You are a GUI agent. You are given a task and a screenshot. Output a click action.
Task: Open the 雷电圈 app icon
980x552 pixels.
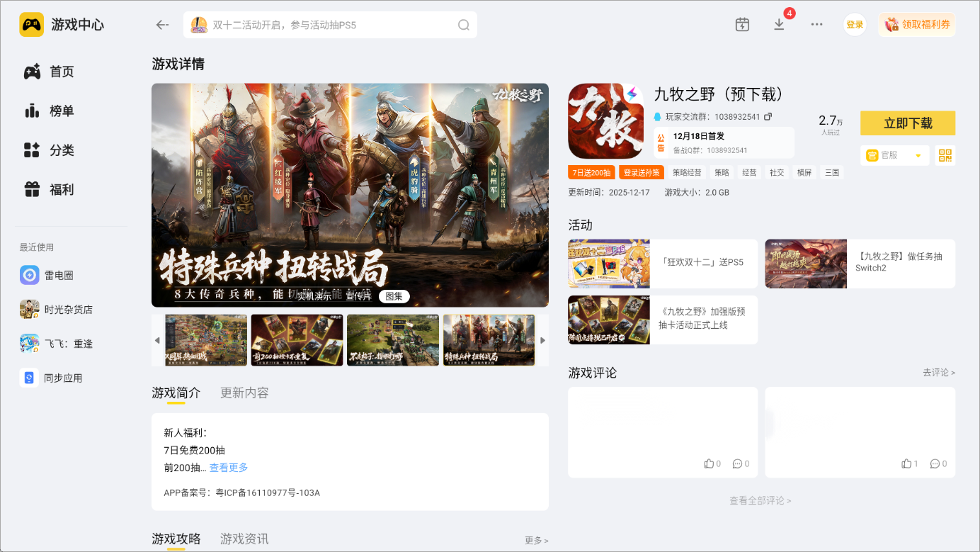point(29,275)
